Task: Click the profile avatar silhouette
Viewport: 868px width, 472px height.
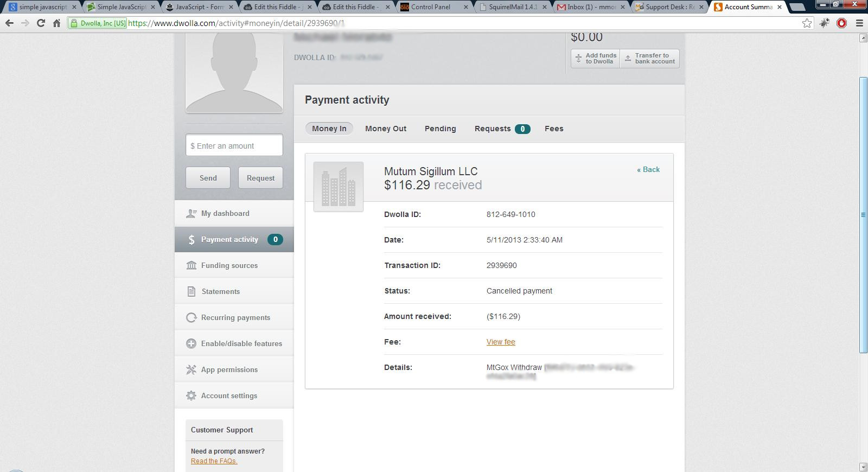Action: (234, 73)
